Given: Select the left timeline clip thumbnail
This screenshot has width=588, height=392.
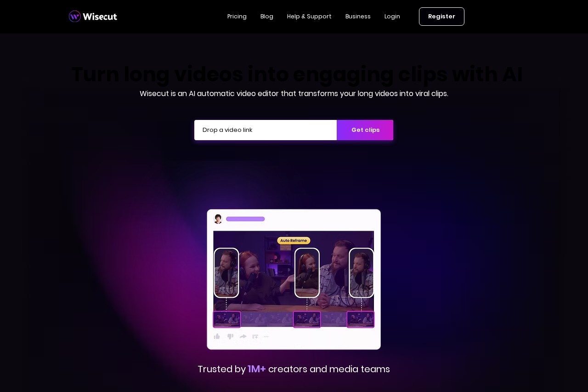Looking at the screenshot, I should (226, 319).
